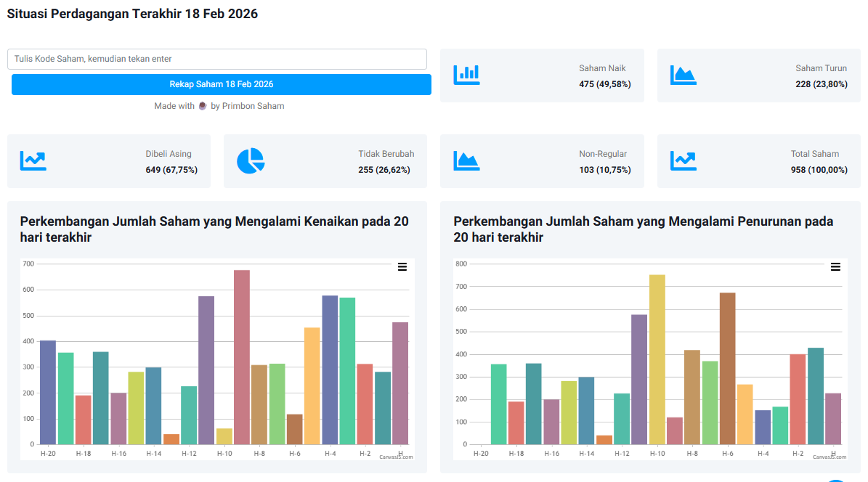Click the Saham Turun area chart icon
868x482 pixels.
click(683, 75)
